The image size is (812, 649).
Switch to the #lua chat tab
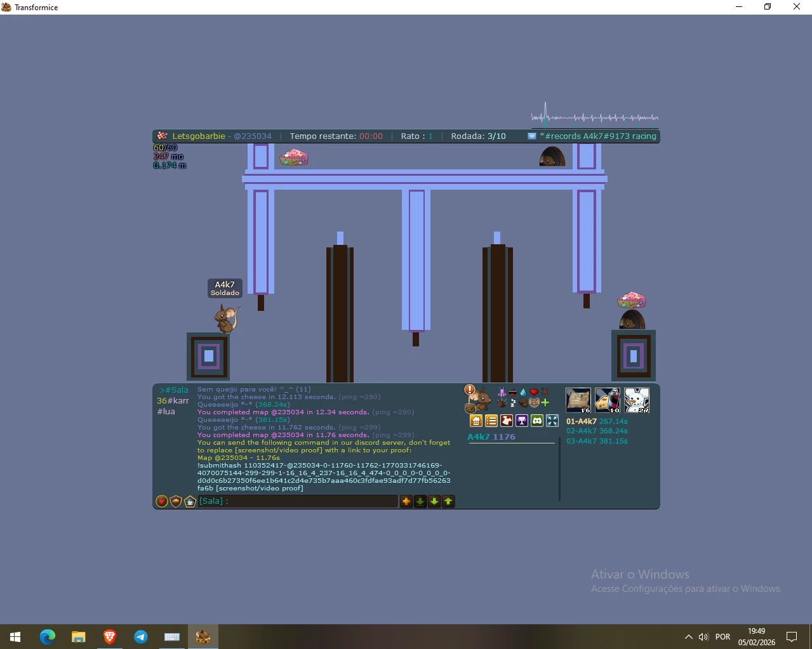click(x=166, y=412)
